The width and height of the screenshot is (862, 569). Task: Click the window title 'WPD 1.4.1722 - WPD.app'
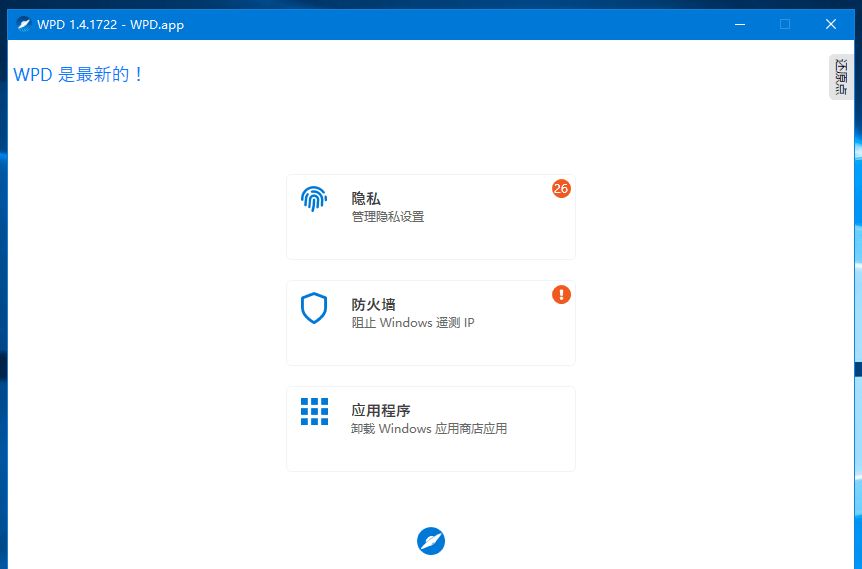pyautogui.click(x=110, y=25)
